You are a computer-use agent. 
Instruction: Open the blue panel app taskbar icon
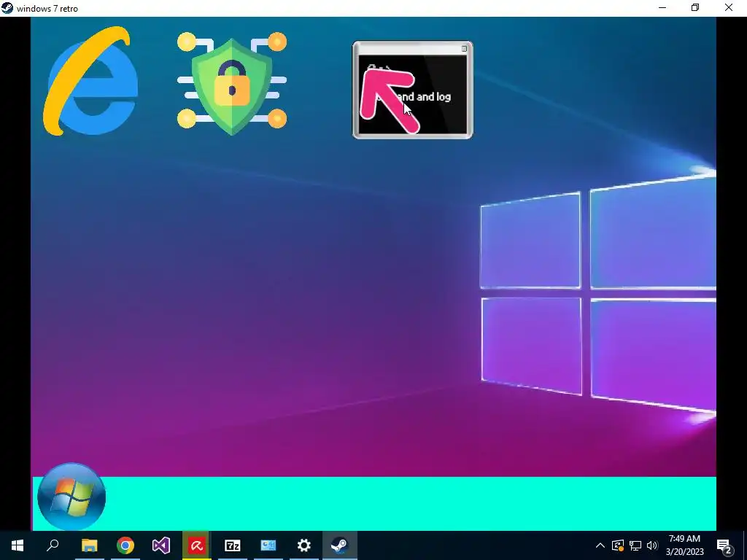pyautogui.click(x=268, y=545)
